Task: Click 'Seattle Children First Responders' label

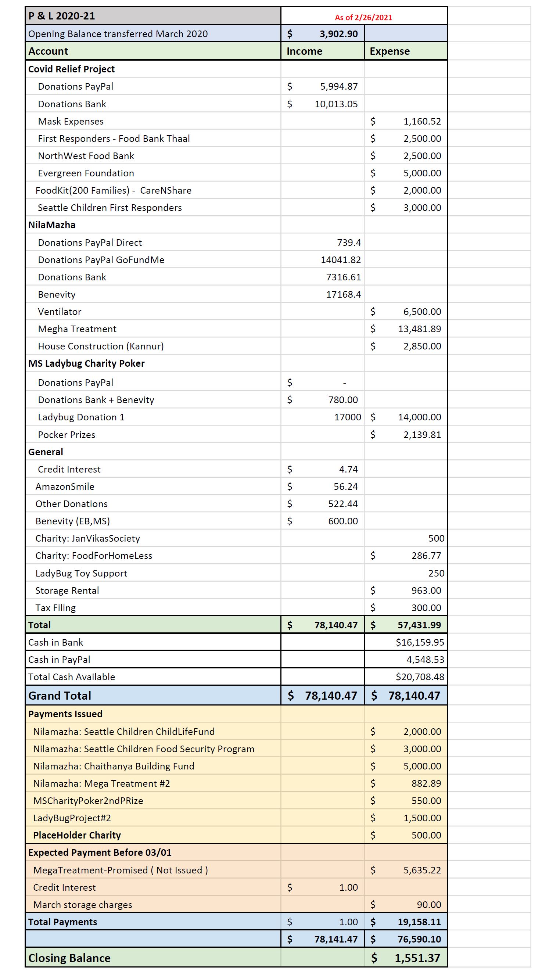Action: [x=153, y=208]
